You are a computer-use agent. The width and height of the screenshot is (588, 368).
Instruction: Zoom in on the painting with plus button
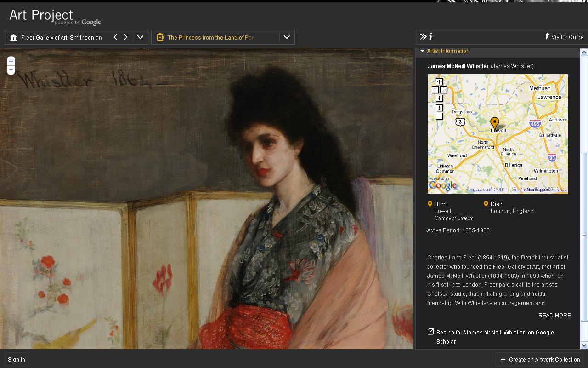pos(11,61)
